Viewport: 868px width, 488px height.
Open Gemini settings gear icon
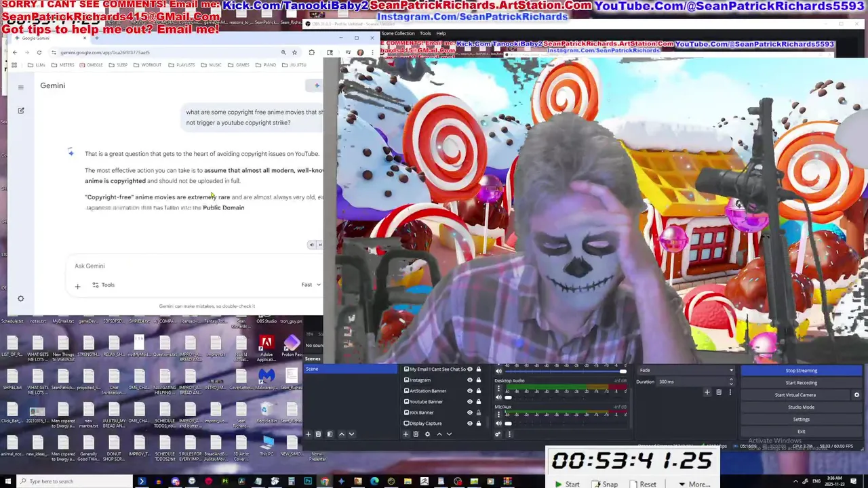[x=20, y=299]
